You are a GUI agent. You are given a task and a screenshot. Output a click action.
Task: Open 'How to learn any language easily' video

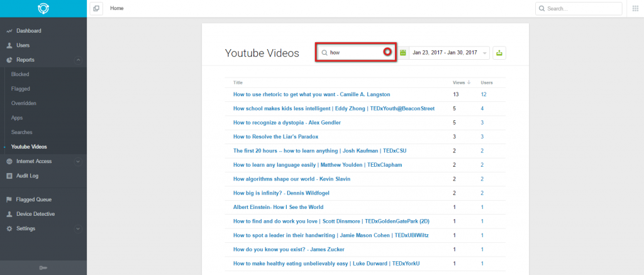pos(318,165)
